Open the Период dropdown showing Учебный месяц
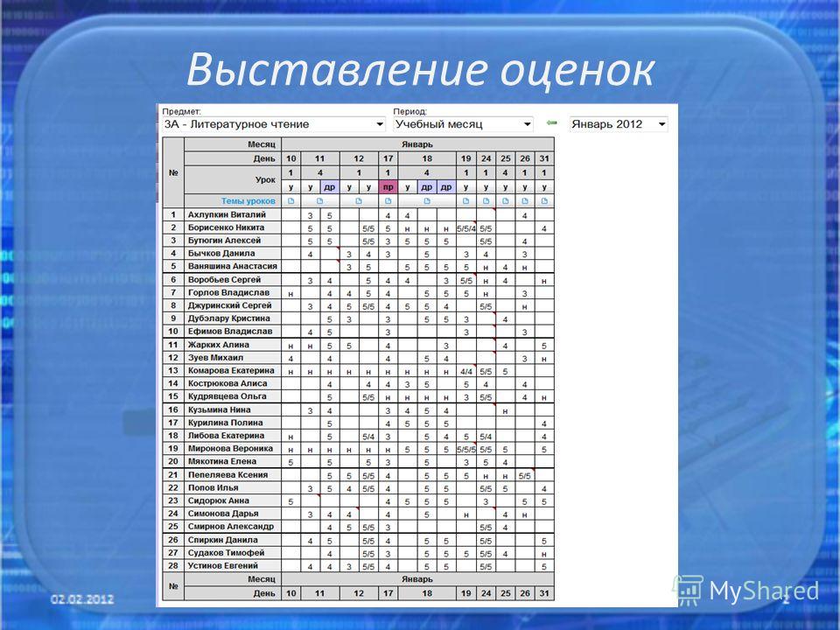The image size is (840, 630). click(x=463, y=124)
